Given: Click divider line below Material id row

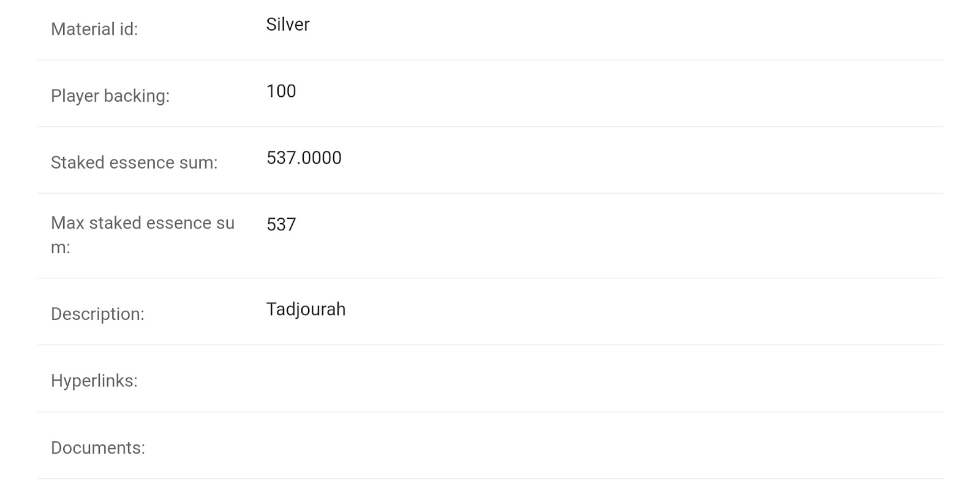Looking at the screenshot, I should click(490, 60).
